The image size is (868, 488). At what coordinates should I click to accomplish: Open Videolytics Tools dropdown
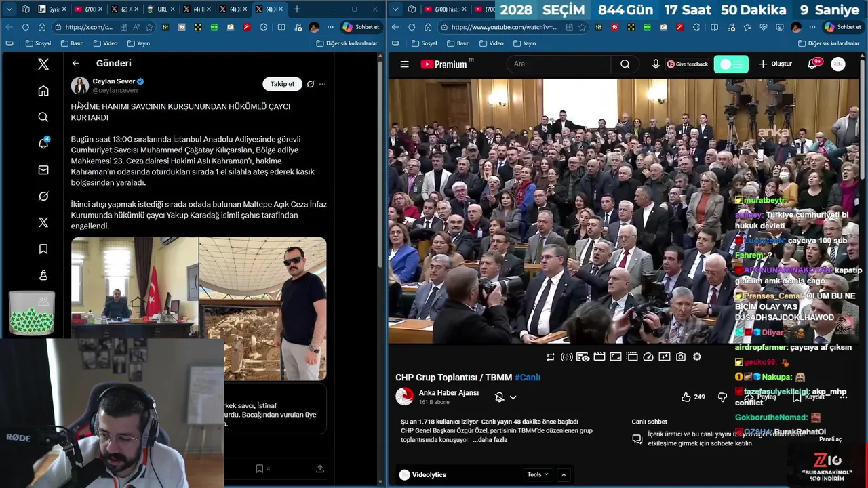[538, 474]
